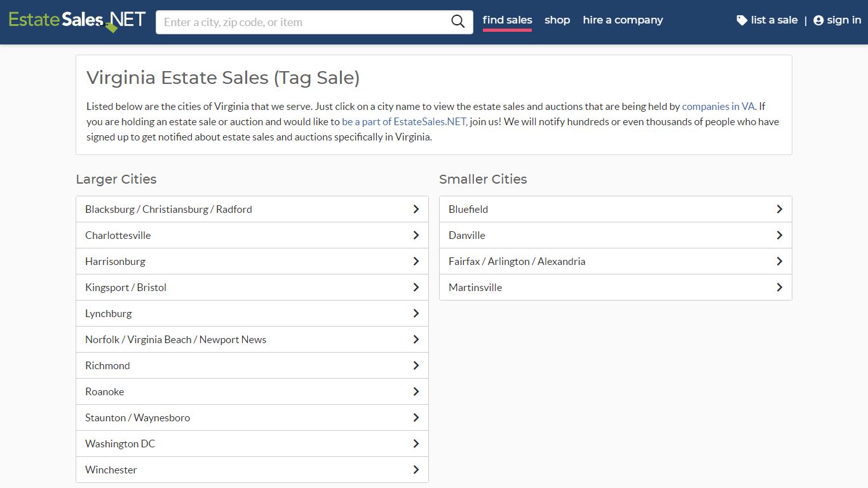This screenshot has height=488, width=868.
Task: Click the EstateSales.NET logo
Action: pyautogui.click(x=77, y=21)
